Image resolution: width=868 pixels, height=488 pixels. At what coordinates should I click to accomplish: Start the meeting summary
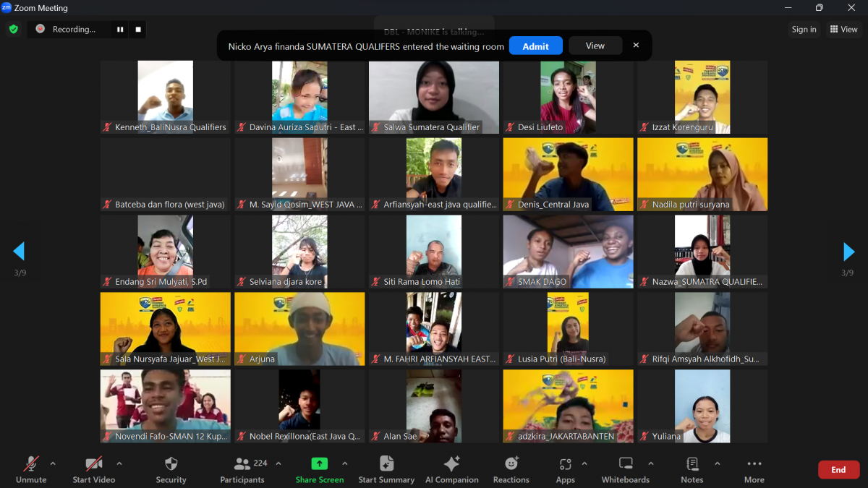[386, 469]
